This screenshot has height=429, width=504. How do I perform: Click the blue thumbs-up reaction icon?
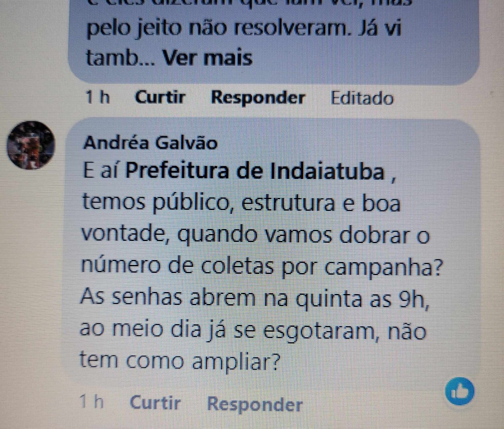point(460,392)
